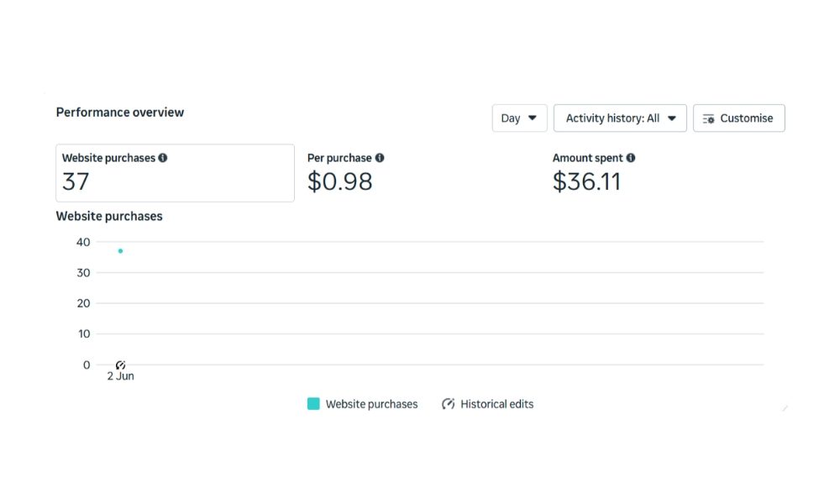Click the historical edit marker above 2 Jun
This screenshot has height=504, width=840.
(x=120, y=365)
